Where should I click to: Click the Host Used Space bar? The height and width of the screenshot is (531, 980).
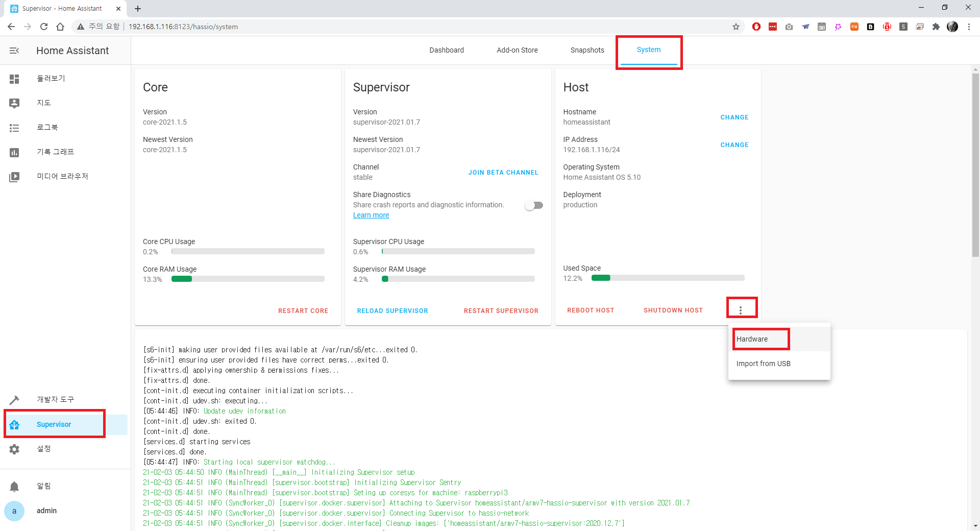(x=668, y=278)
